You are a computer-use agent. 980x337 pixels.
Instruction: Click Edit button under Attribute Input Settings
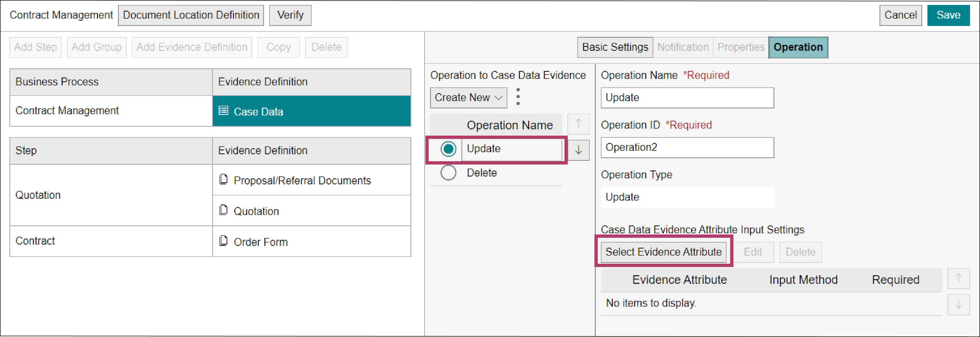(x=753, y=252)
